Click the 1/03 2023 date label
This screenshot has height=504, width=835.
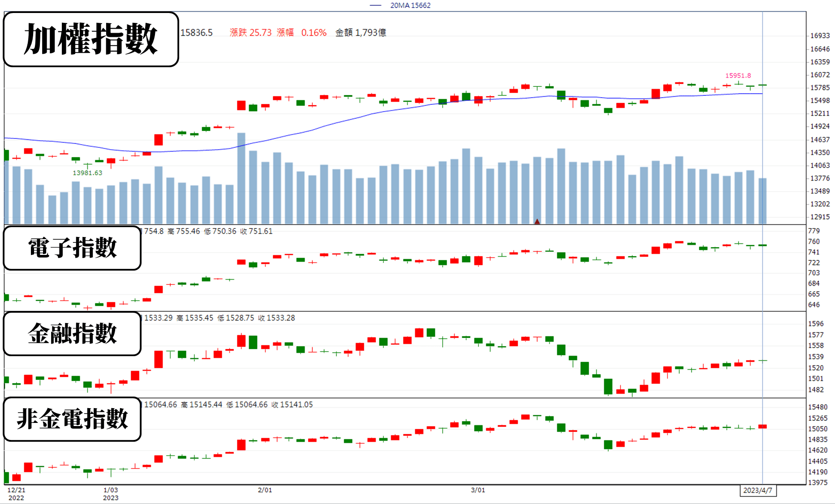pos(111,494)
